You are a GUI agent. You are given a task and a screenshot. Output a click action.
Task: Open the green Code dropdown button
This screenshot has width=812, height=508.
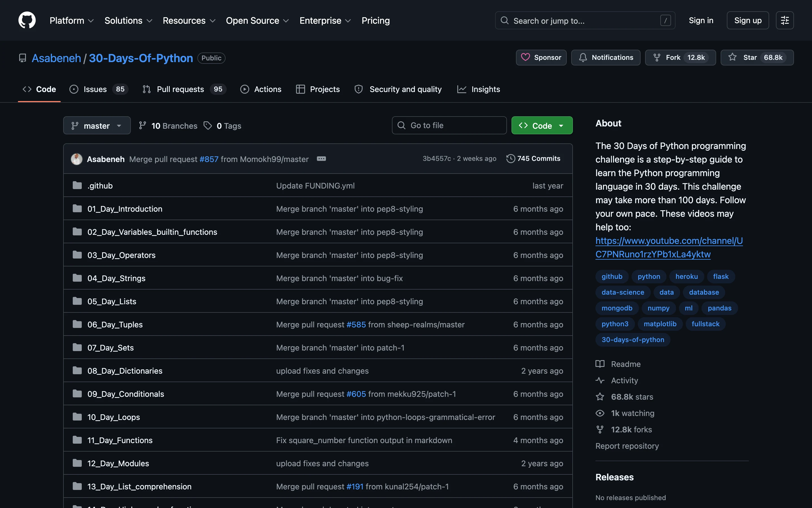pos(542,125)
